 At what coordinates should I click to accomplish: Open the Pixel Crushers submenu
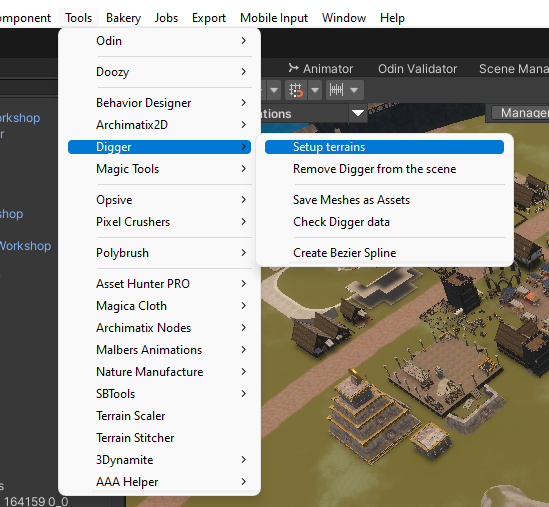(159, 222)
